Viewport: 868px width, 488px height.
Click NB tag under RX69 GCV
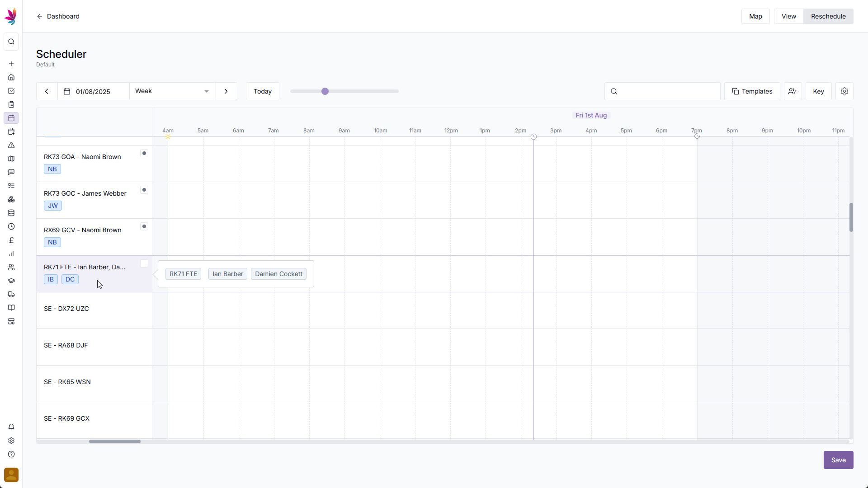[x=52, y=242]
